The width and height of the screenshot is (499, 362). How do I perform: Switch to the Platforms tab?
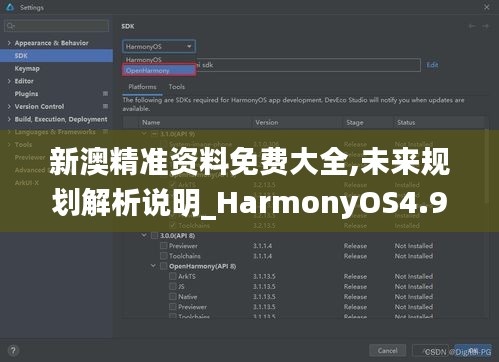(142, 87)
